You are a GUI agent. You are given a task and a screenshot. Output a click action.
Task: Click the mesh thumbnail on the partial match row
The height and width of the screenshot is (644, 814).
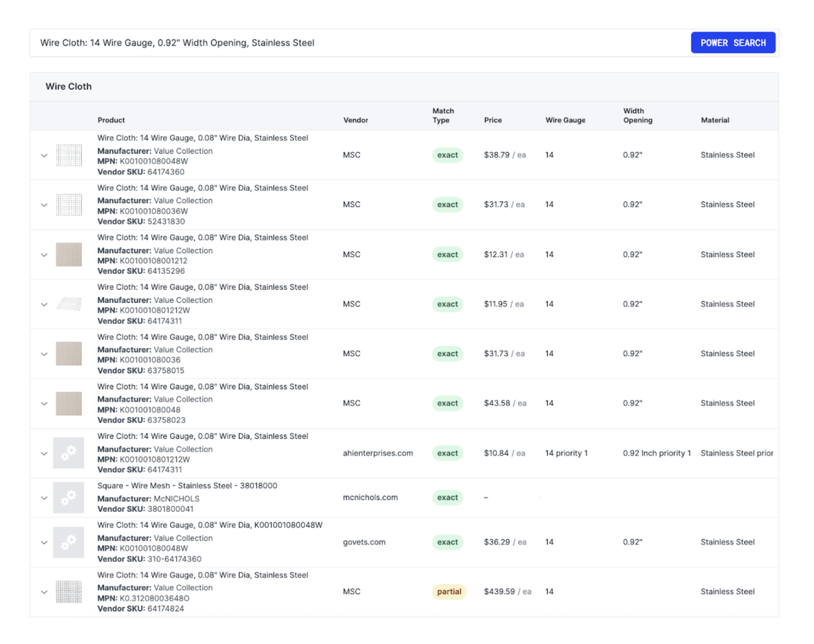[68, 592]
